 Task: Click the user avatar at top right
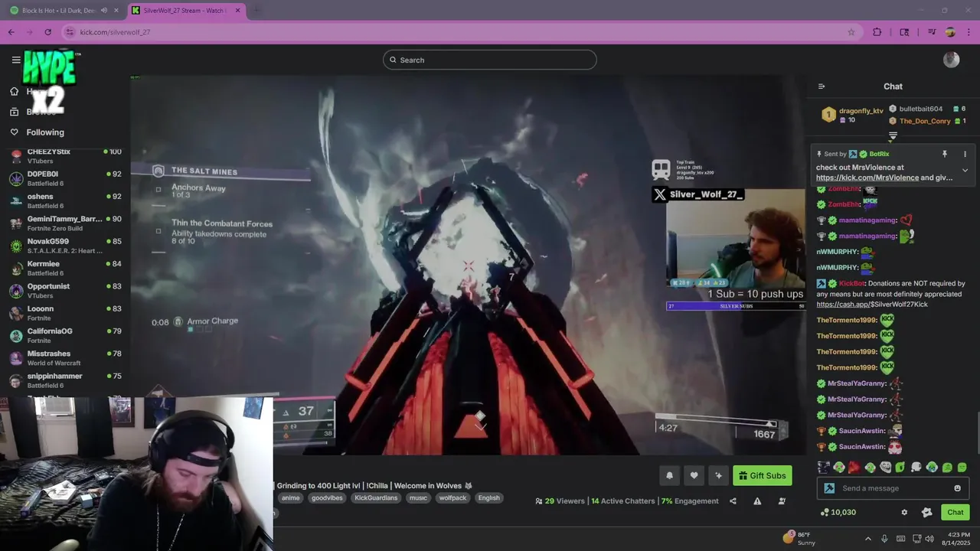952,60
